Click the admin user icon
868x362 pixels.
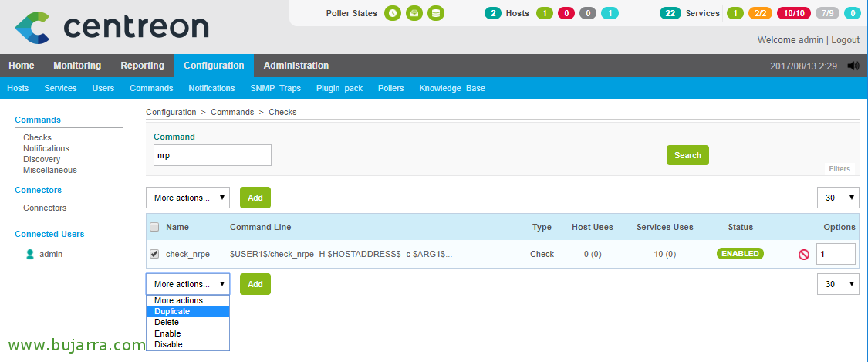(x=30, y=254)
